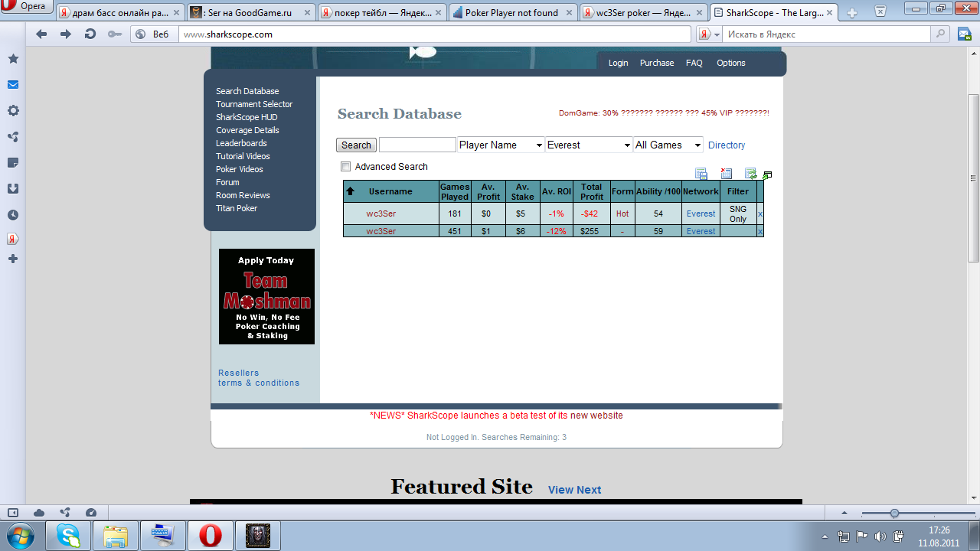980x551 pixels.
Task: Refresh the results table with green arrows icon
Action: pos(750,174)
